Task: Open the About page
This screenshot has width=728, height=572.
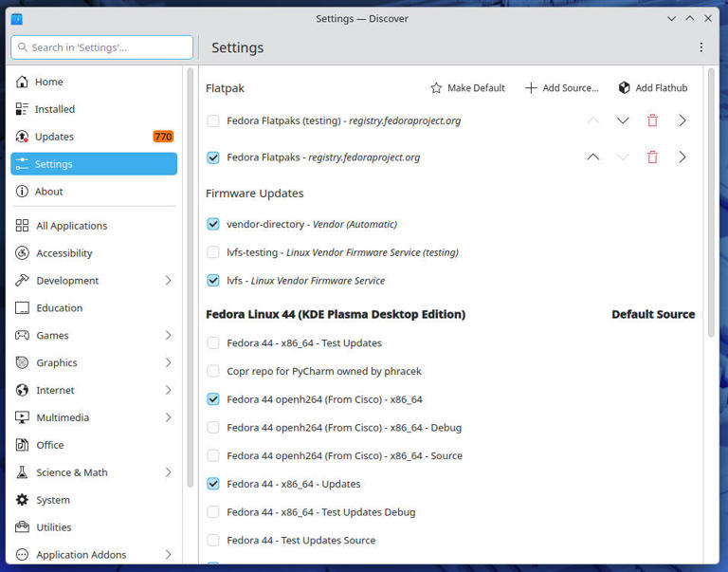Action: (94, 192)
